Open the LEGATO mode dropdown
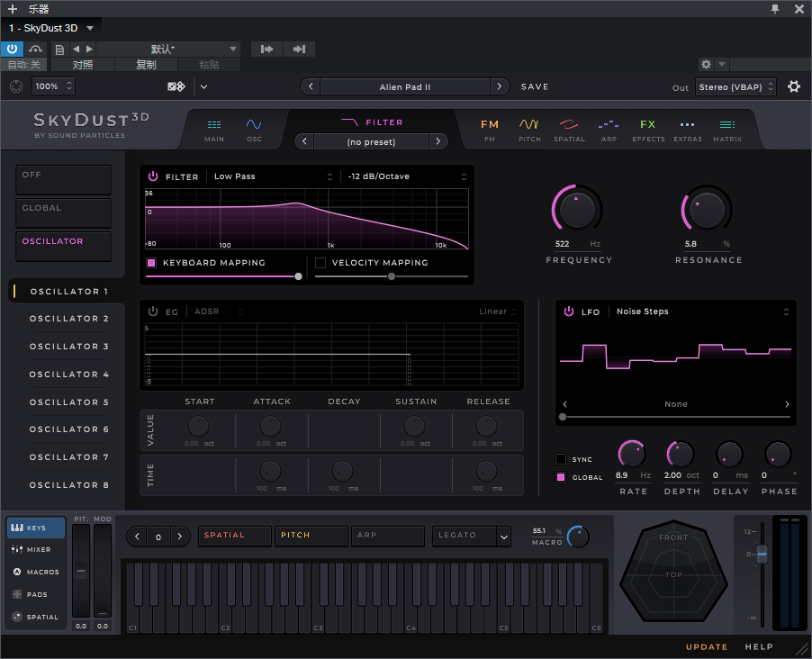This screenshot has width=812, height=659. point(471,537)
